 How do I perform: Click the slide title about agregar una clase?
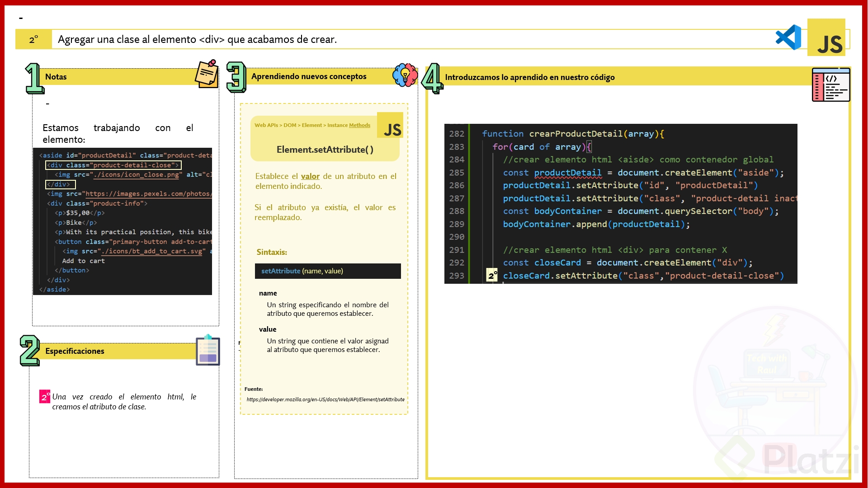(x=197, y=39)
